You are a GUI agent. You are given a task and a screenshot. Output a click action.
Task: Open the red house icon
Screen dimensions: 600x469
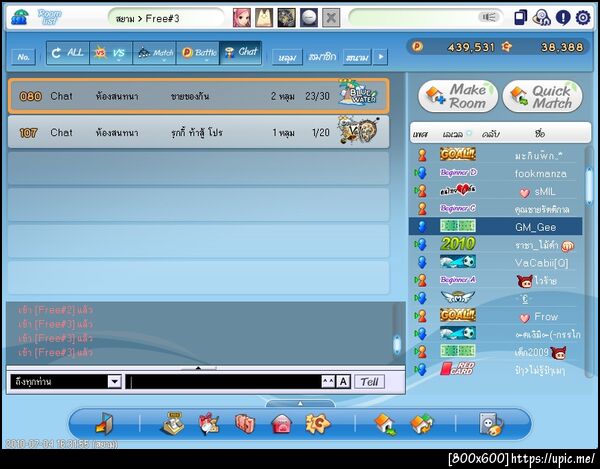(x=281, y=424)
